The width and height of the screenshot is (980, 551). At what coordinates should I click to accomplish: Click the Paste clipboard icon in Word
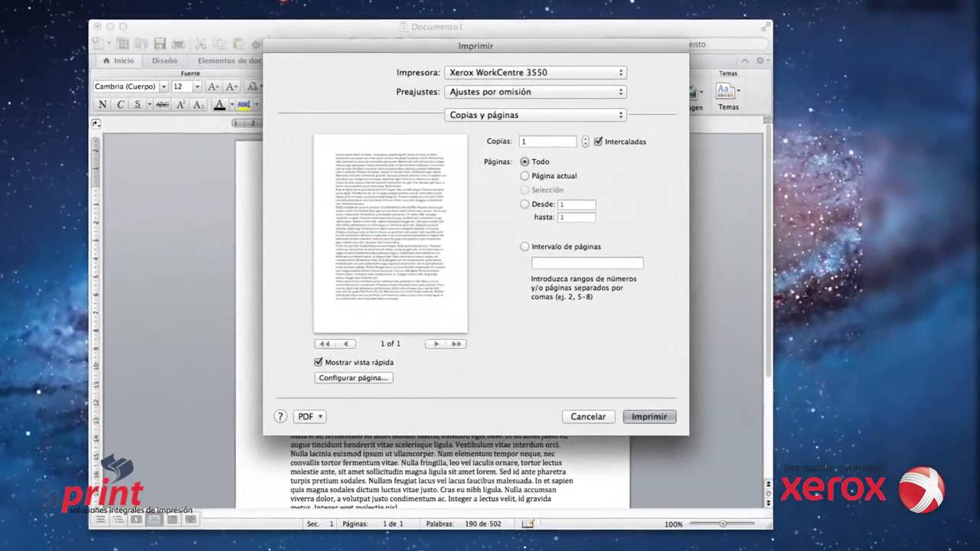coord(238,44)
